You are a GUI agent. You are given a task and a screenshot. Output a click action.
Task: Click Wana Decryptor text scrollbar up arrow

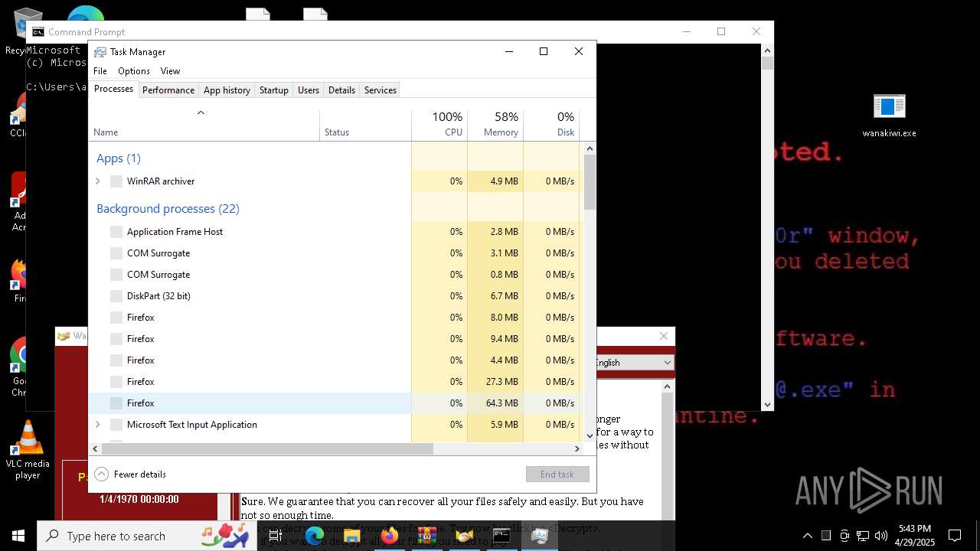point(667,387)
